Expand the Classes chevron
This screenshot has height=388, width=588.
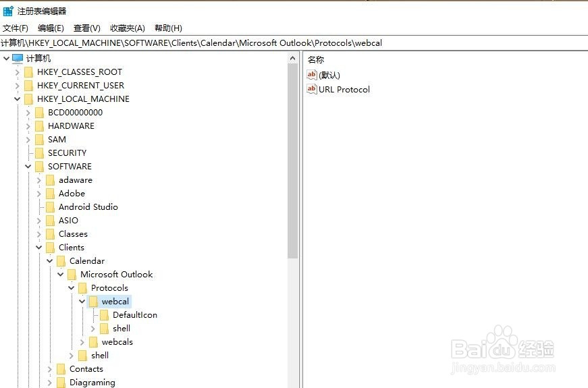39,234
